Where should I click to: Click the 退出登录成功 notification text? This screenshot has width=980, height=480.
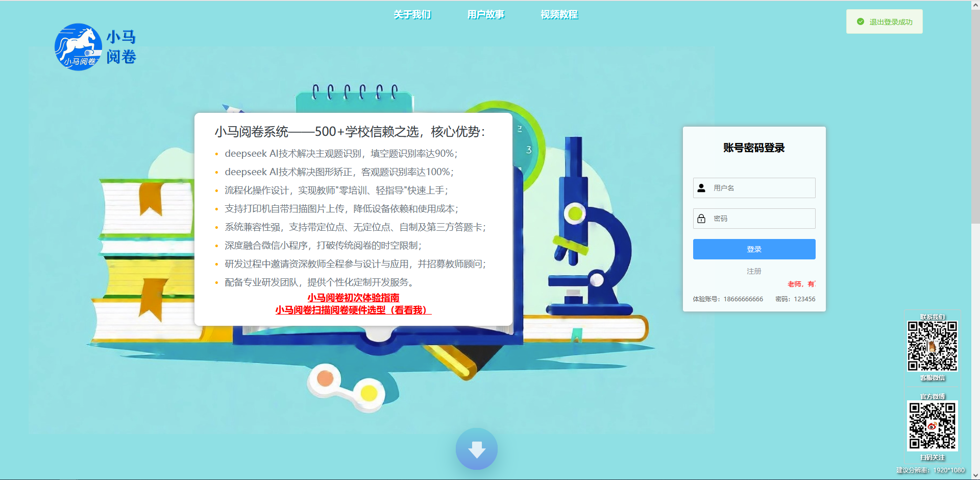891,22
